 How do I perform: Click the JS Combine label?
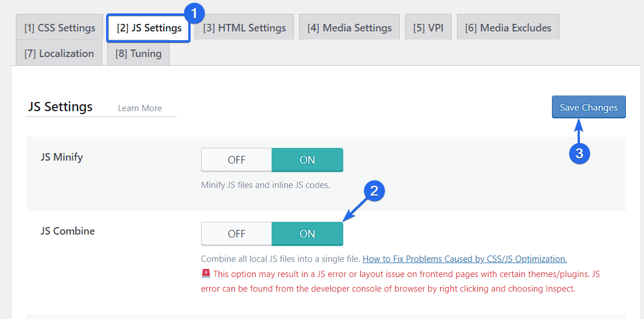pyautogui.click(x=68, y=231)
